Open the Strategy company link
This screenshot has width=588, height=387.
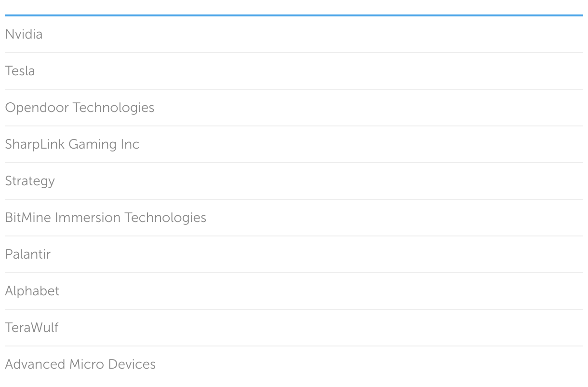click(x=30, y=181)
